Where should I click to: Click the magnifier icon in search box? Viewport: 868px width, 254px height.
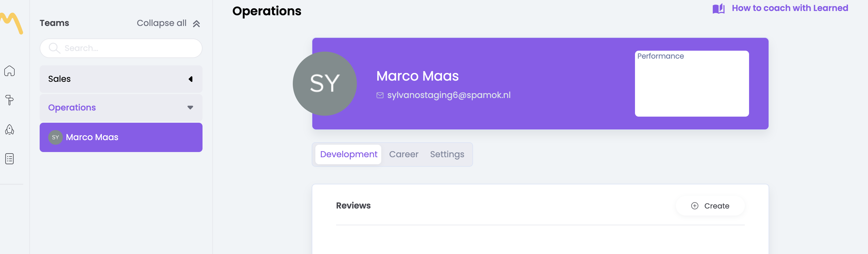54,48
